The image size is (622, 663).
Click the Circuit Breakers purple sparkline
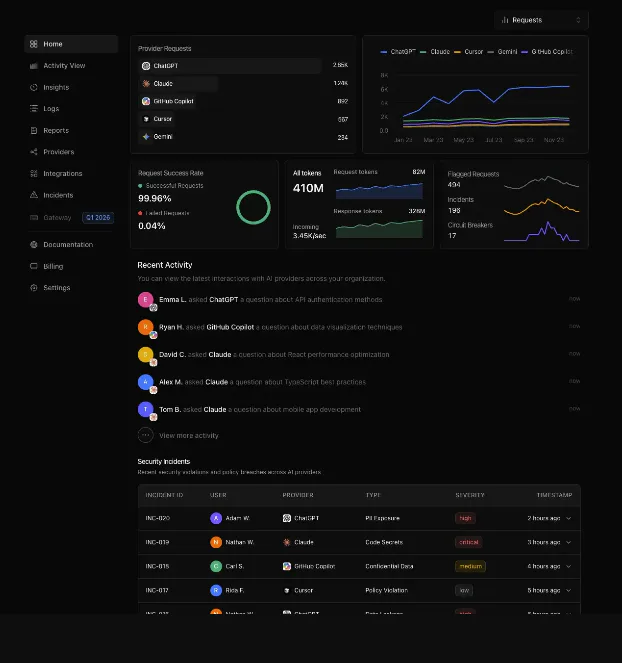[x=542, y=232]
